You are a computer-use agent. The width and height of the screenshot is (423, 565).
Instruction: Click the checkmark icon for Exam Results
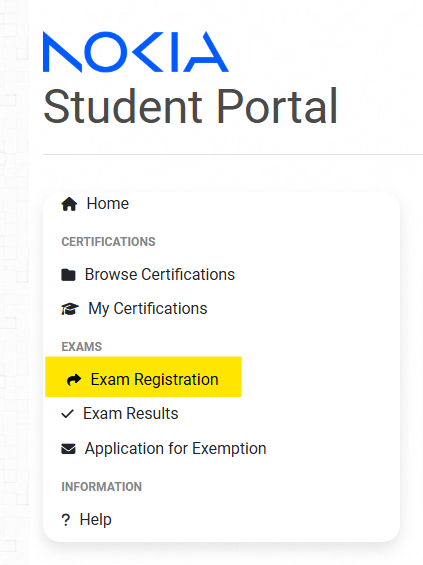(x=67, y=414)
